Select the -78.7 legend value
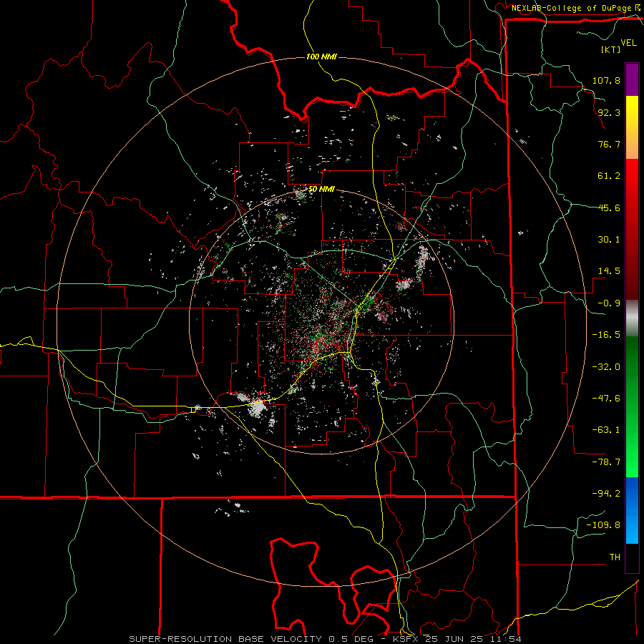Viewport: 644px width, 644px height. pos(606,462)
